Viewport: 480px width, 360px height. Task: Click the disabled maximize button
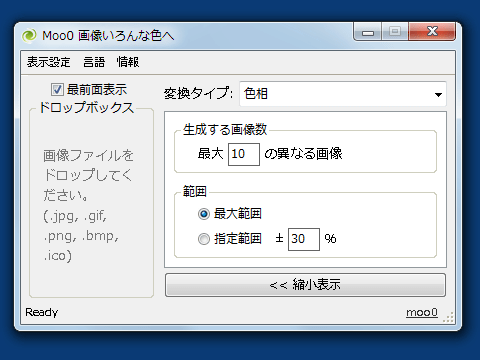pyautogui.click(x=395, y=32)
